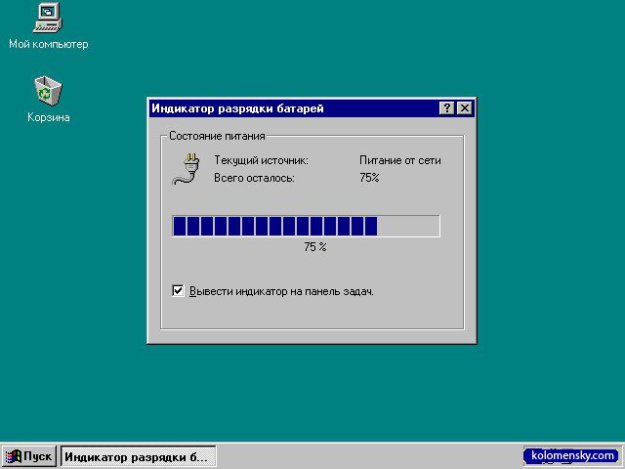This screenshot has height=469, width=625.
Task: Select the Recycle Bin desktop icon
Action: [x=47, y=91]
